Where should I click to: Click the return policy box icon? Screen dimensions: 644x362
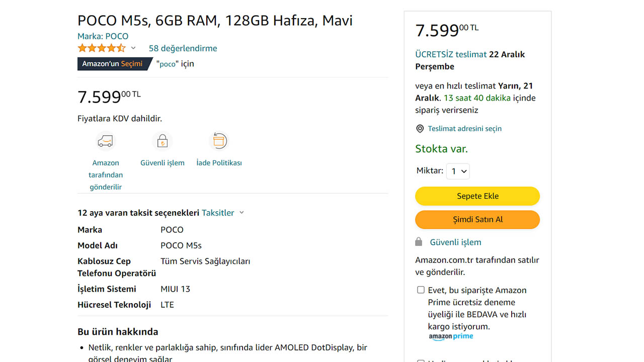click(x=219, y=141)
